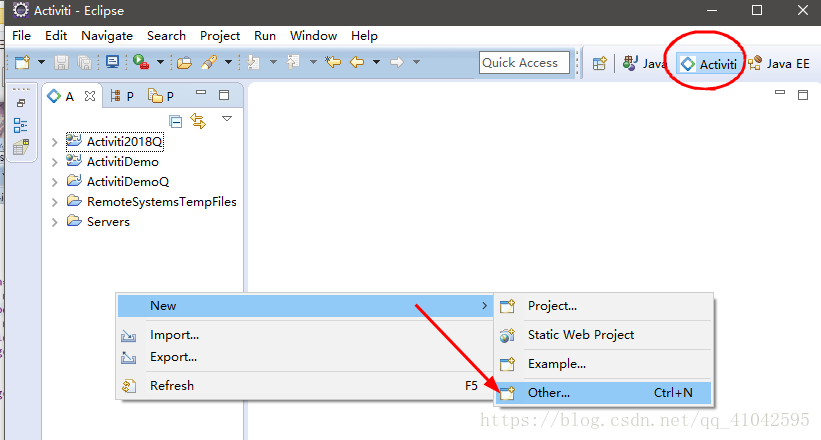Image resolution: width=821 pixels, height=440 pixels.
Task: Open the Navigate menu
Action: tap(107, 36)
